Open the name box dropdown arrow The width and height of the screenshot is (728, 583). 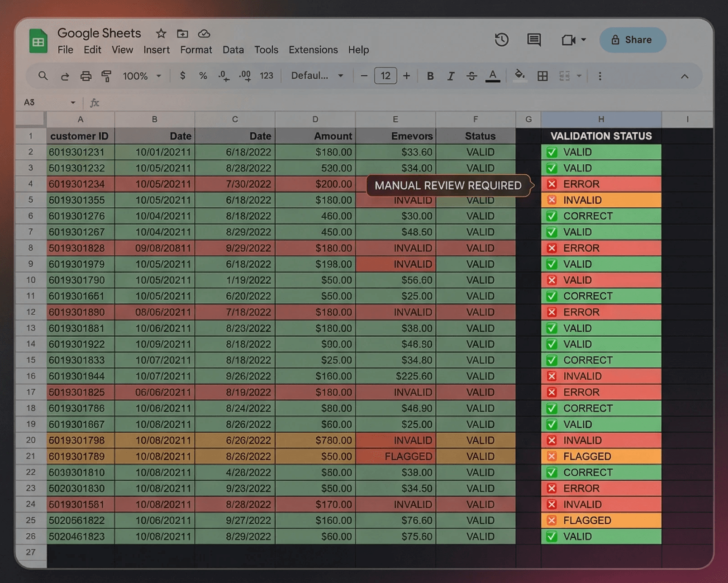[x=73, y=103]
